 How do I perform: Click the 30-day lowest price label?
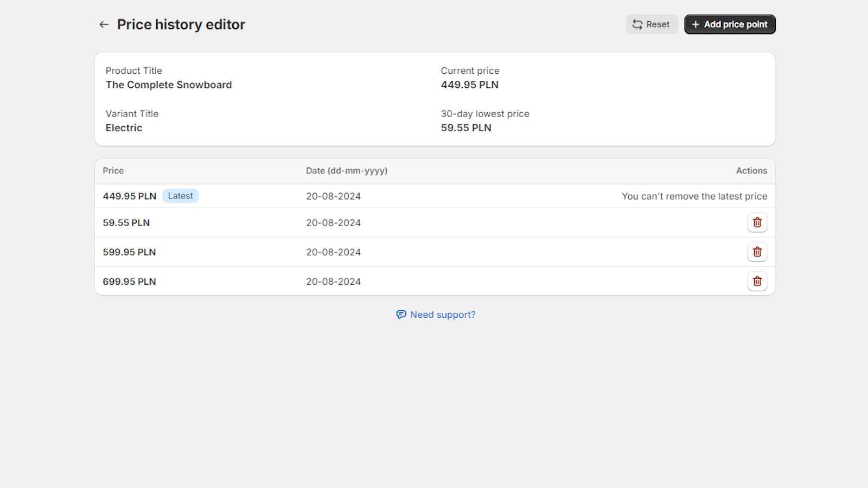pos(485,114)
